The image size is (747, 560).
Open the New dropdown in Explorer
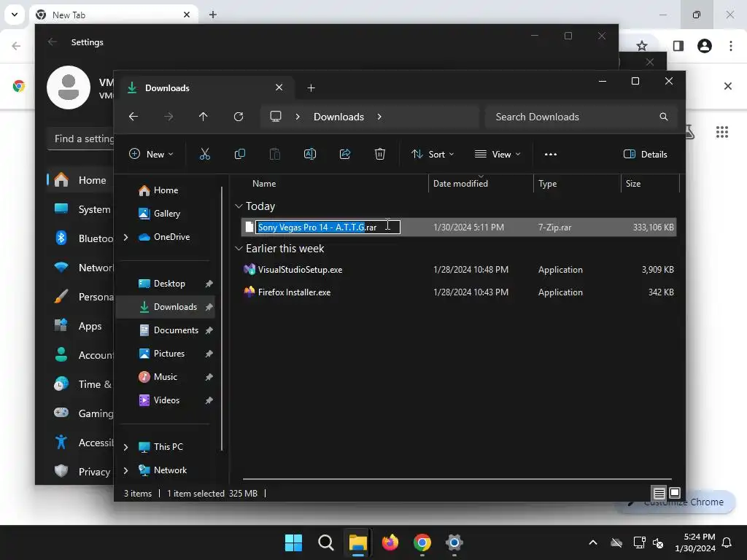point(151,154)
